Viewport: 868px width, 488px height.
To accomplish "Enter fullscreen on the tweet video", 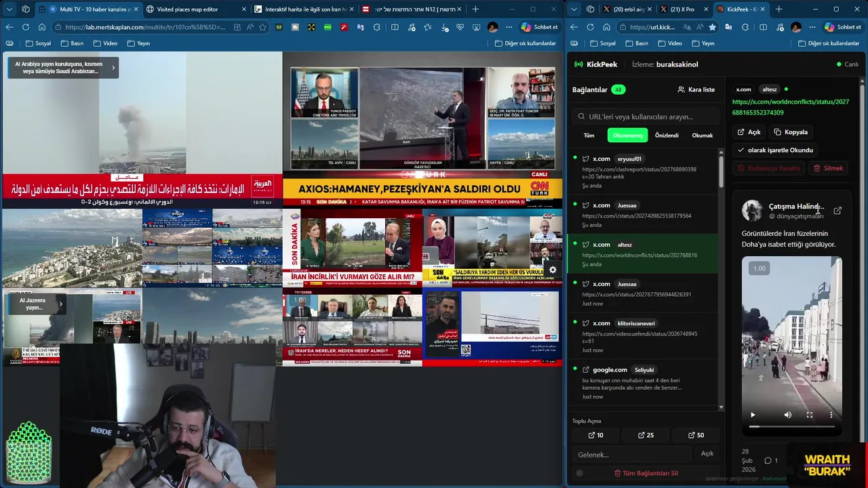I will point(810,415).
